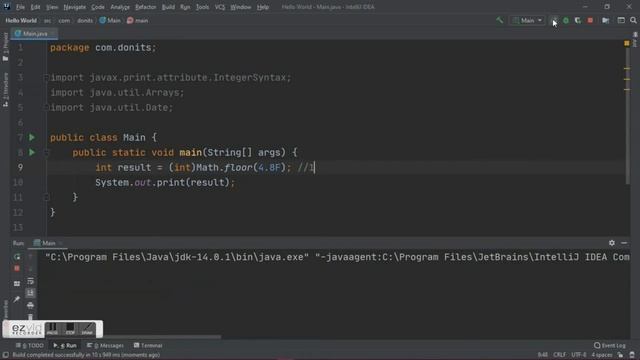Click Stop in ezvid recorder

pos(70,329)
